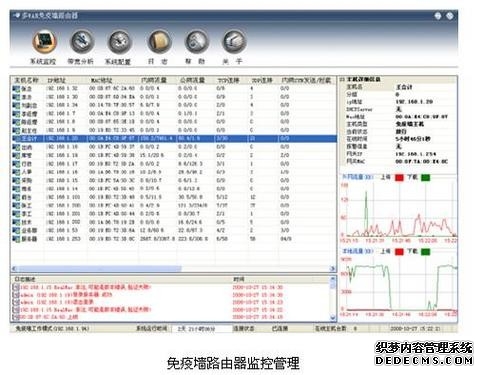
Task: Click the 免疫墙工作模式 status bar entry
Action: pos(52,329)
